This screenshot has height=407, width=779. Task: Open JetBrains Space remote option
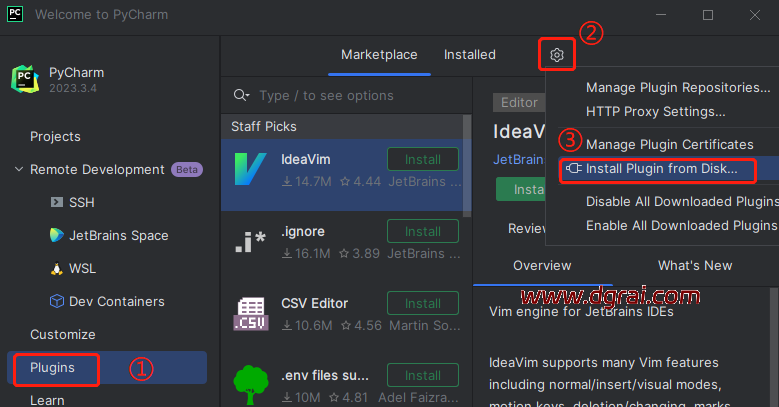pos(117,235)
